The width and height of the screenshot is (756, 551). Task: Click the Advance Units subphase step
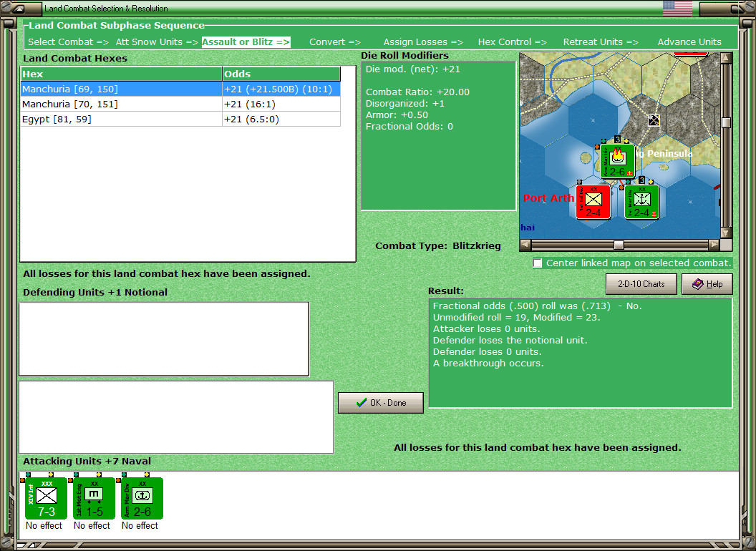pos(689,42)
